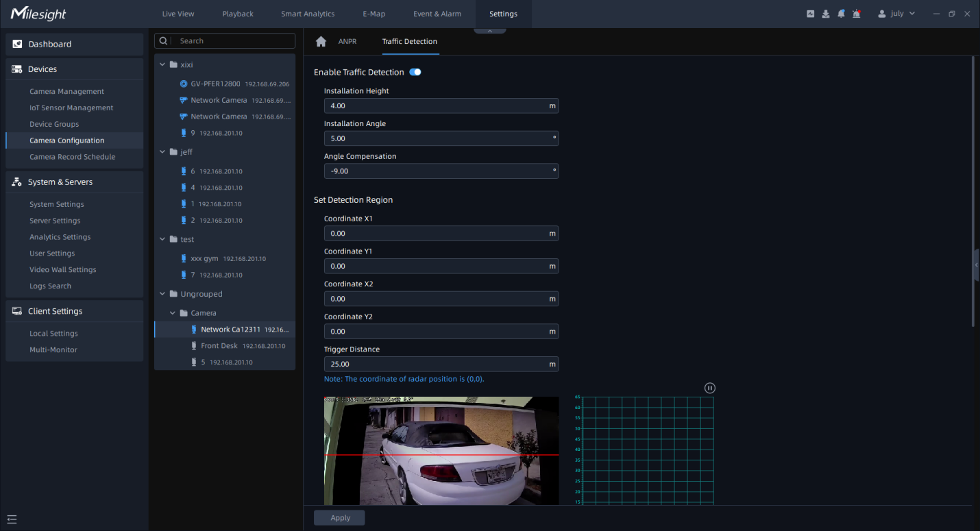Disable the Enable Traffic Detection switch

[415, 72]
